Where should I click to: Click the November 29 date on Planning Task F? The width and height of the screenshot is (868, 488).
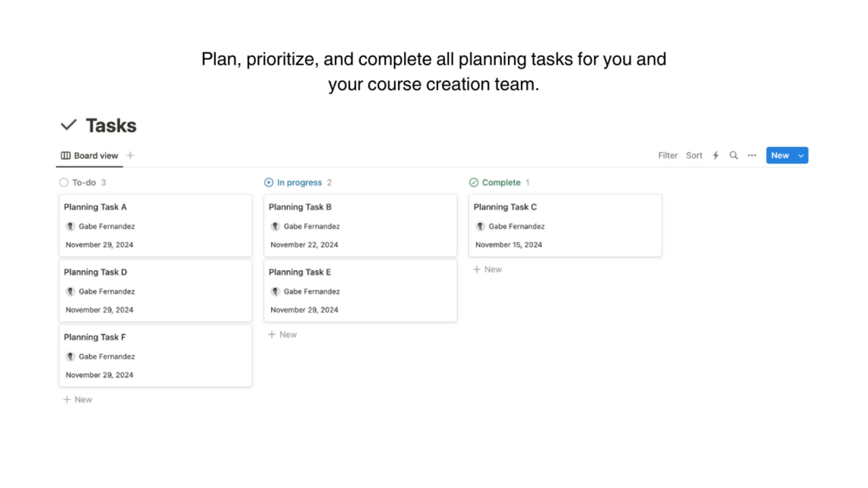[x=99, y=375]
